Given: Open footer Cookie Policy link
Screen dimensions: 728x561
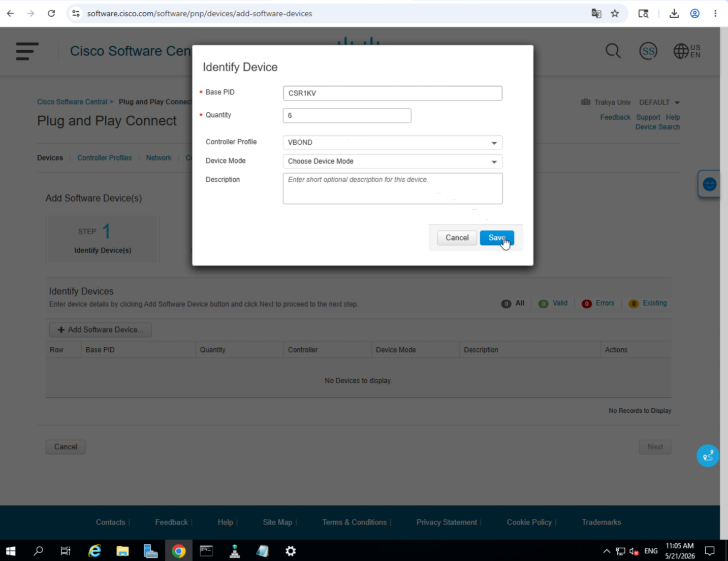Looking at the screenshot, I should pyautogui.click(x=529, y=522).
